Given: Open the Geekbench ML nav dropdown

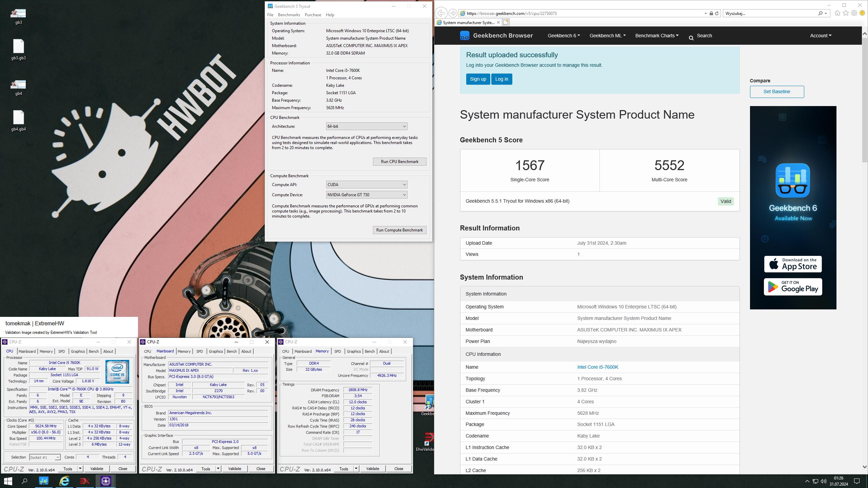Looking at the screenshot, I should coord(607,36).
